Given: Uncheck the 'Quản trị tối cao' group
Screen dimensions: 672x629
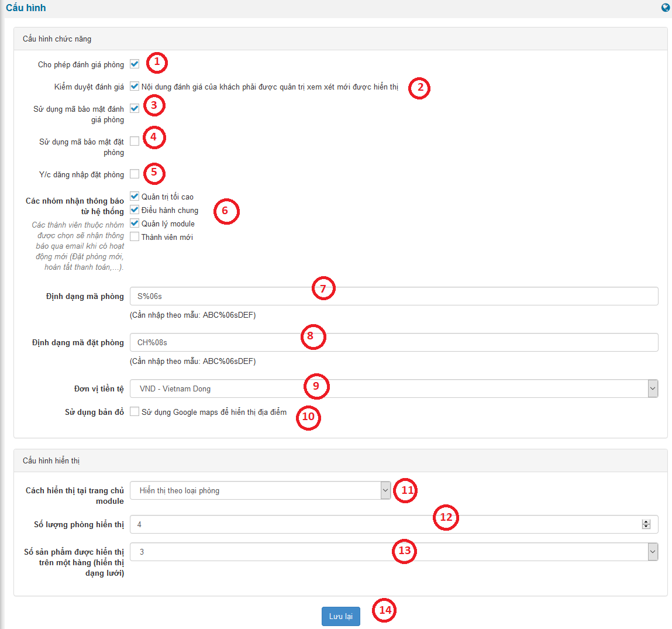Looking at the screenshot, I should (x=135, y=196).
